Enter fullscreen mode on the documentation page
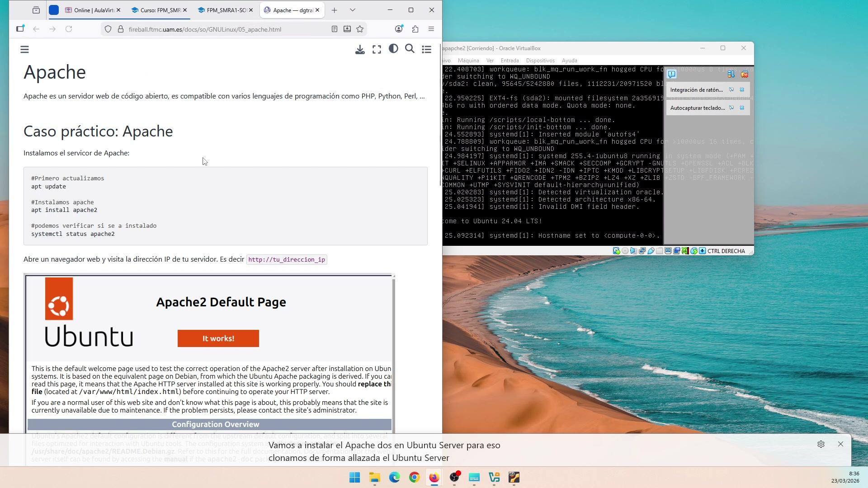Screen dimensions: 868x488 pos(377,50)
